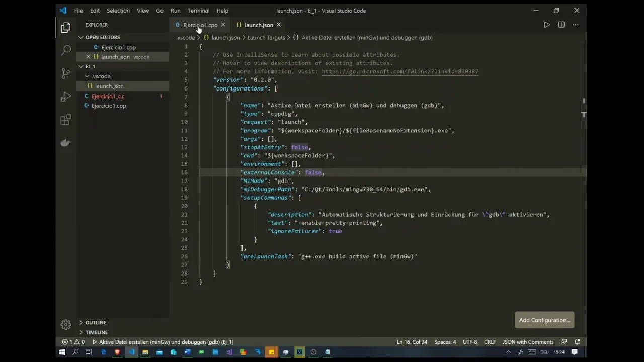Open File Explorer from the taskbar
Image resolution: width=644 pixels, height=362 pixels.
click(x=145, y=352)
